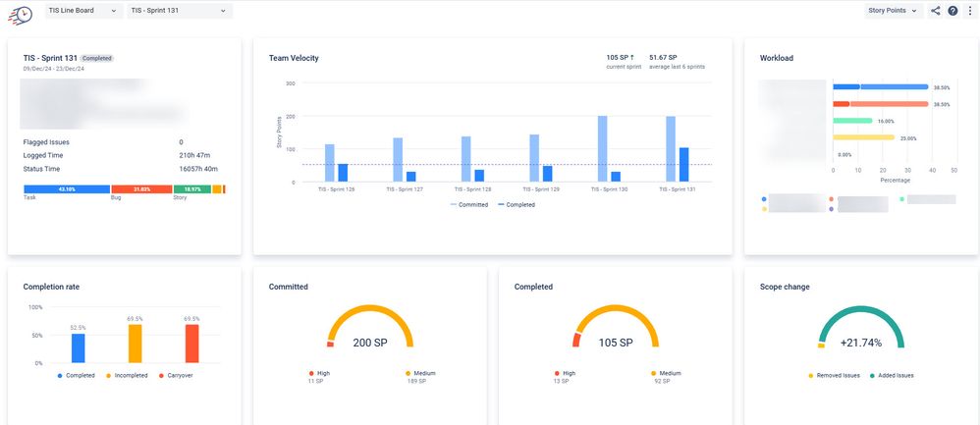Click the red Carryover 69.5% bar
Screen dimensions: 980x425
pos(191,344)
